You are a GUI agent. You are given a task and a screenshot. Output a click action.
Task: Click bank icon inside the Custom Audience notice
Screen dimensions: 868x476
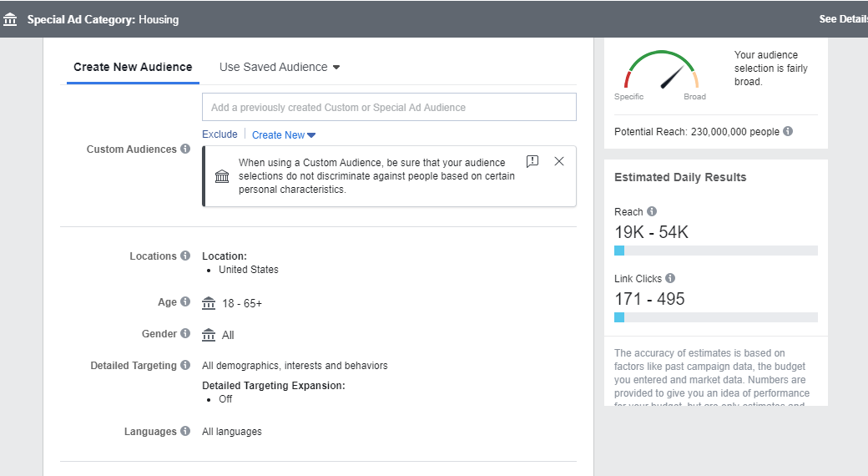pos(222,176)
